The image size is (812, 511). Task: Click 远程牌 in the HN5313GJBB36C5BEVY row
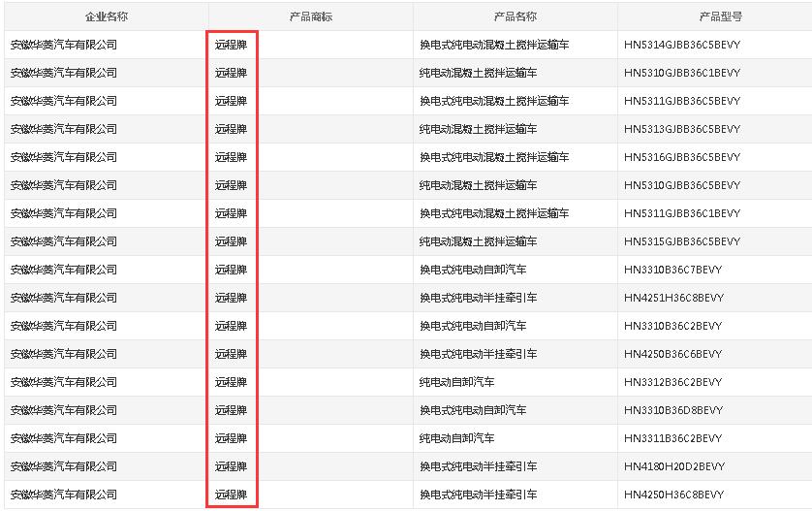231,129
